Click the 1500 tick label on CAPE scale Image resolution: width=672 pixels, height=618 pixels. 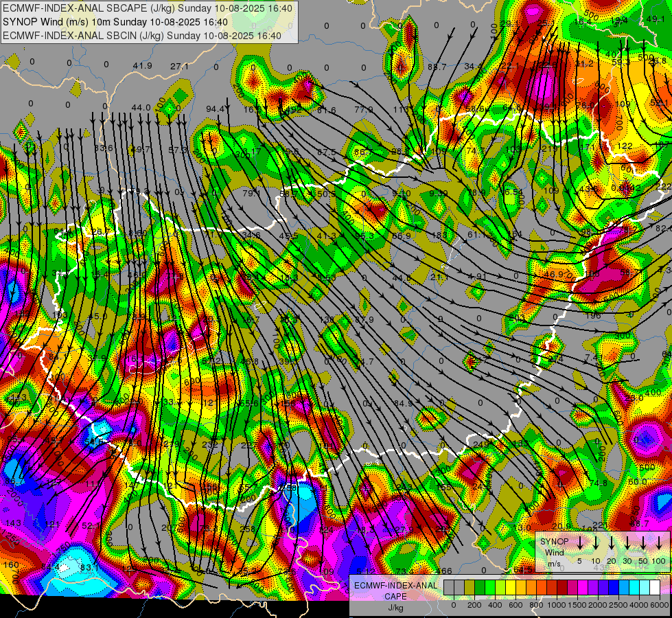pyautogui.click(x=577, y=605)
